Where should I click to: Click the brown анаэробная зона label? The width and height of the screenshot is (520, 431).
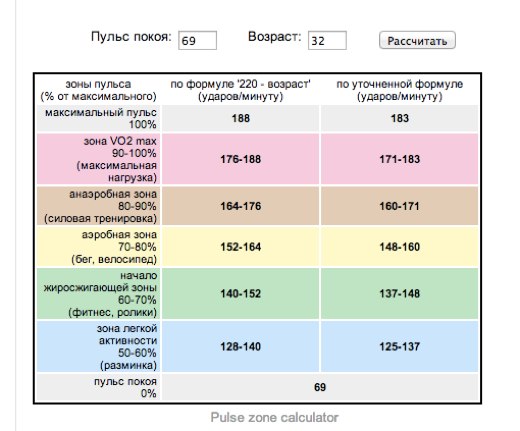click(x=98, y=206)
